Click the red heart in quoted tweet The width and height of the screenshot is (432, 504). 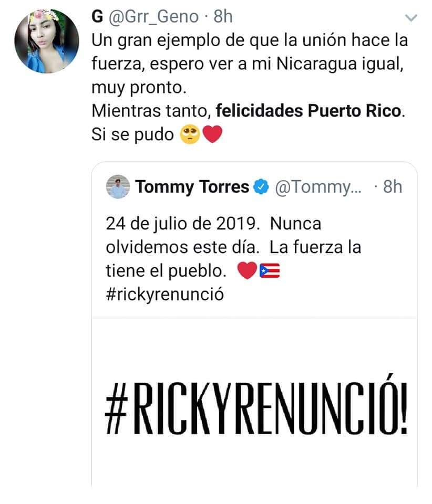[248, 271]
